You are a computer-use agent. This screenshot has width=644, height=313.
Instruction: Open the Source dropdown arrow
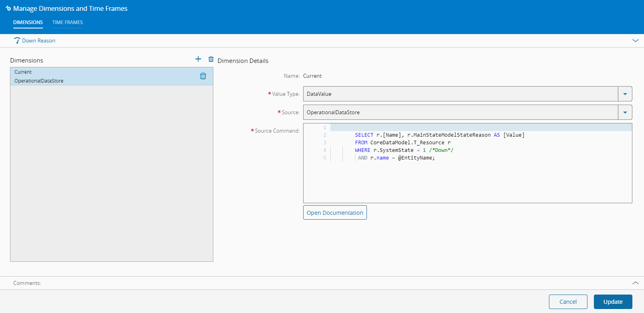[x=625, y=112]
